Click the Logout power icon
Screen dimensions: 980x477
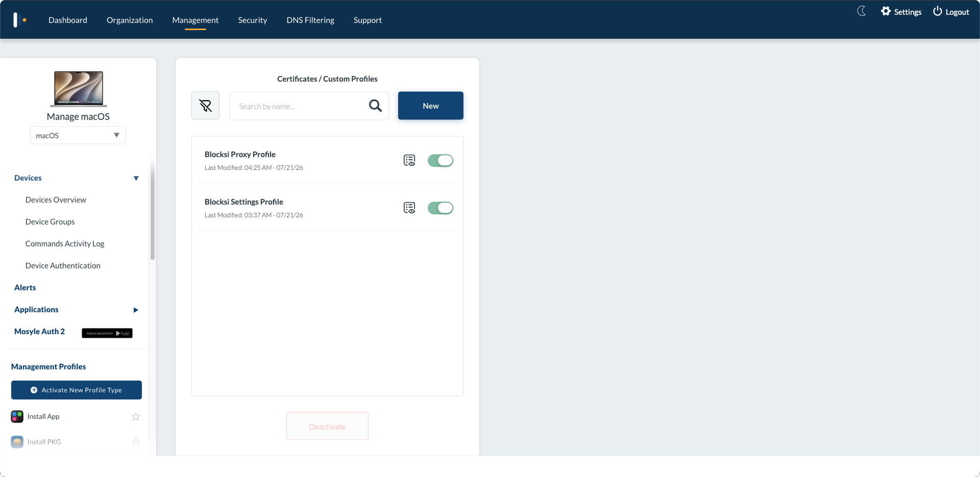[938, 11]
